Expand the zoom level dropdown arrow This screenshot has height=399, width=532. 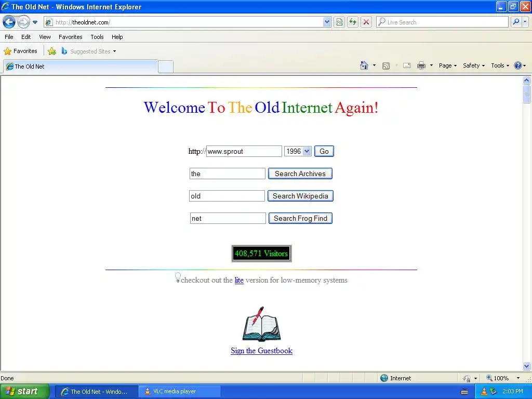tap(518, 378)
